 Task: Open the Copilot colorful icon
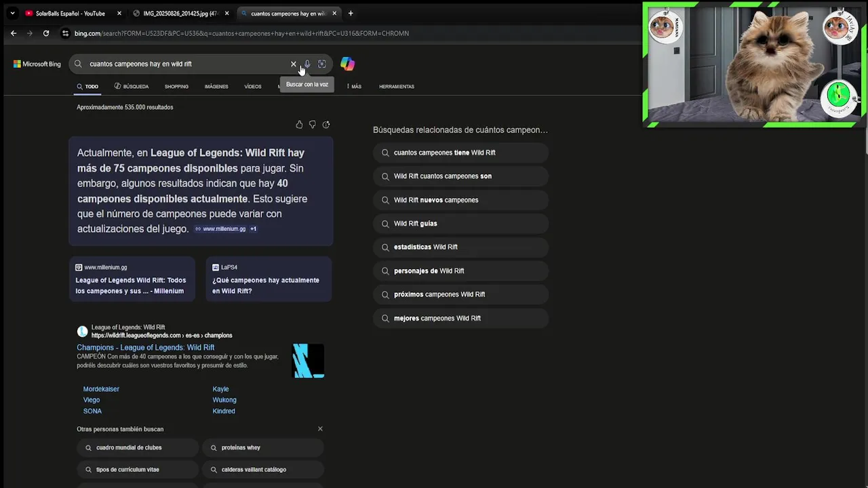click(x=347, y=64)
